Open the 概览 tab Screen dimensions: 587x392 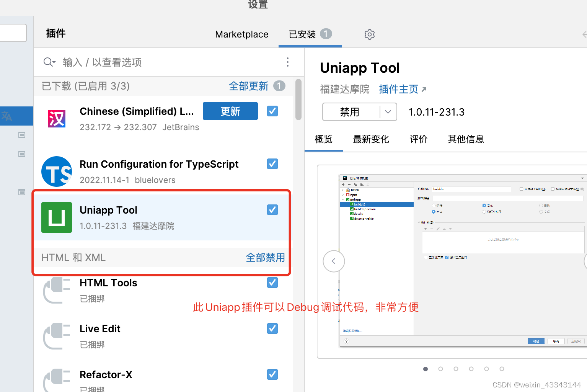coord(324,139)
